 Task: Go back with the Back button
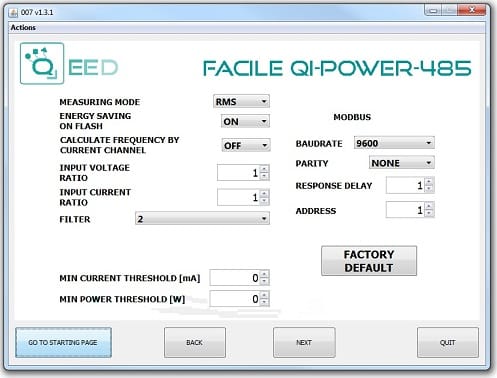tap(195, 342)
